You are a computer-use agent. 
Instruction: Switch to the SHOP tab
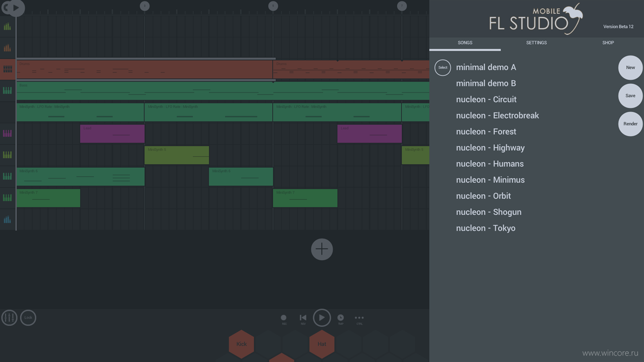608,43
